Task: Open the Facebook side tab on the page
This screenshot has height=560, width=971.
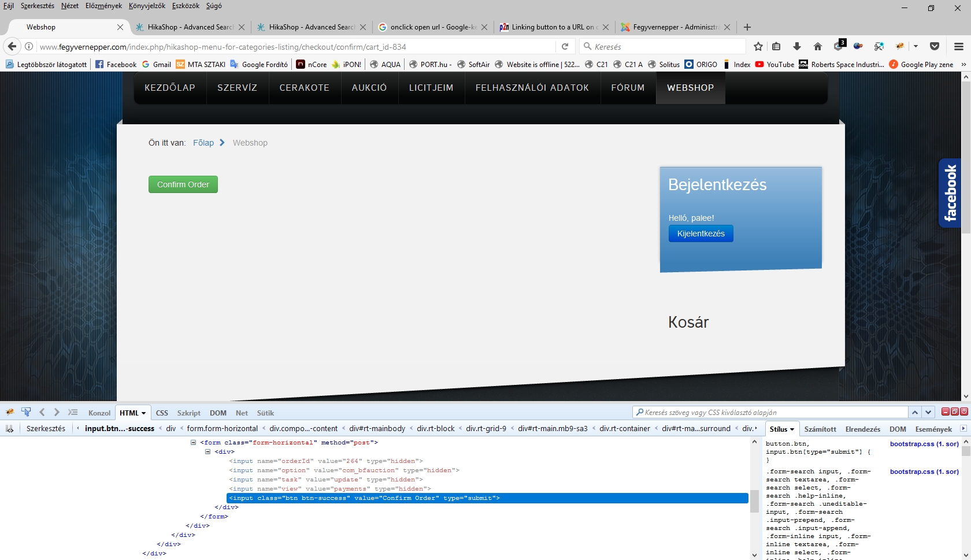Action: click(x=950, y=193)
